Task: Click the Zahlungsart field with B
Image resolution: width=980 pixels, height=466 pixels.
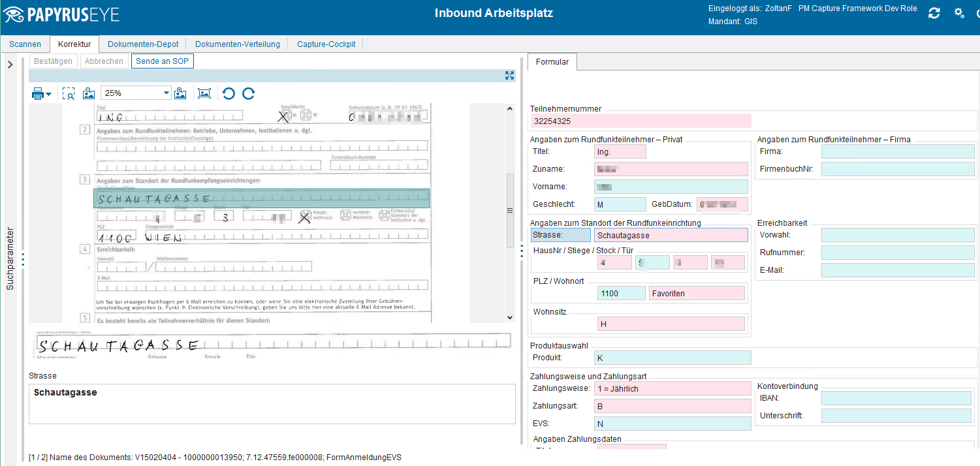Action: tap(673, 406)
